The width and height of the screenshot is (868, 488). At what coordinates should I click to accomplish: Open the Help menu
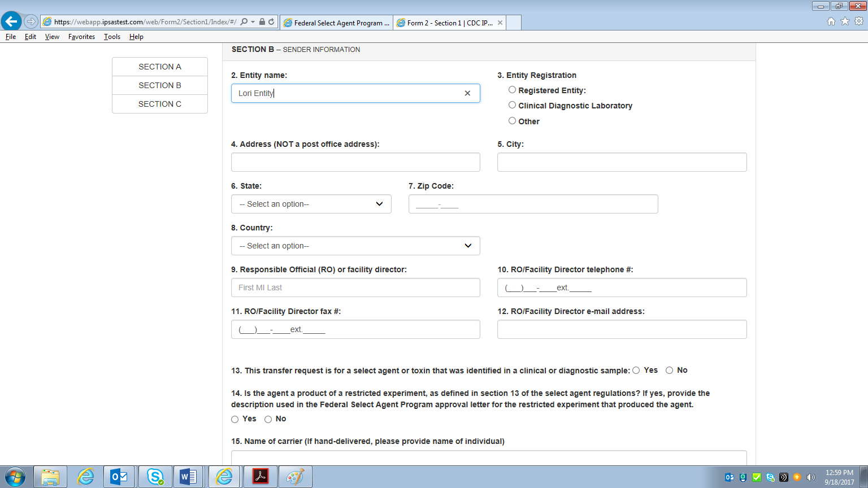tap(136, 37)
